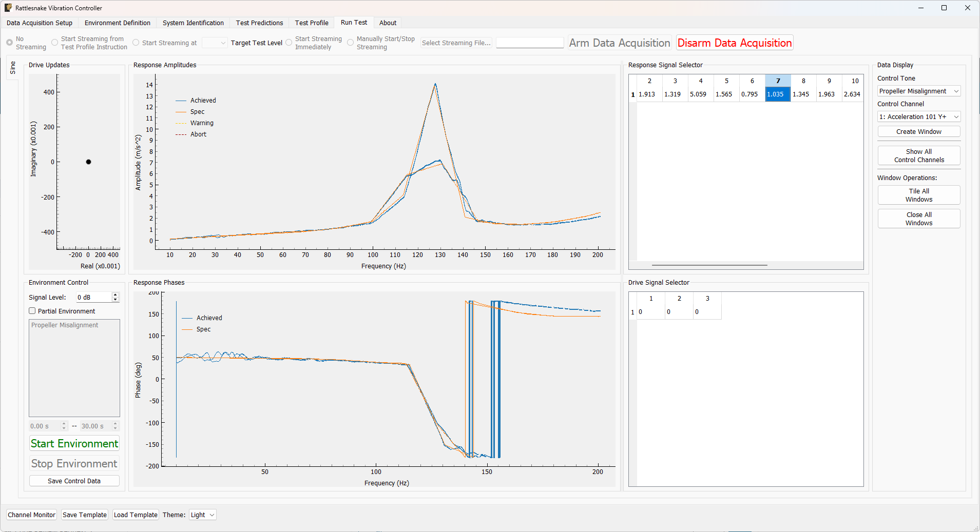Click the Select Streaming File button
980x532 pixels.
456,43
